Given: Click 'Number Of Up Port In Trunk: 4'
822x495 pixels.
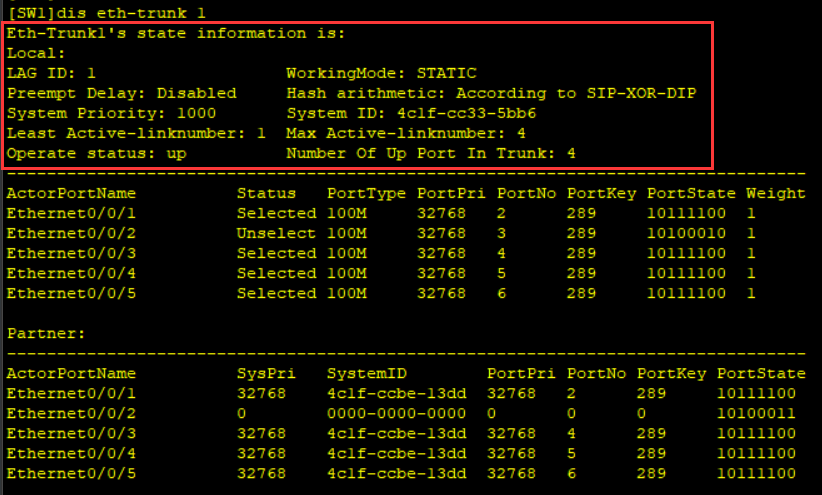Looking at the screenshot, I should (x=431, y=154).
